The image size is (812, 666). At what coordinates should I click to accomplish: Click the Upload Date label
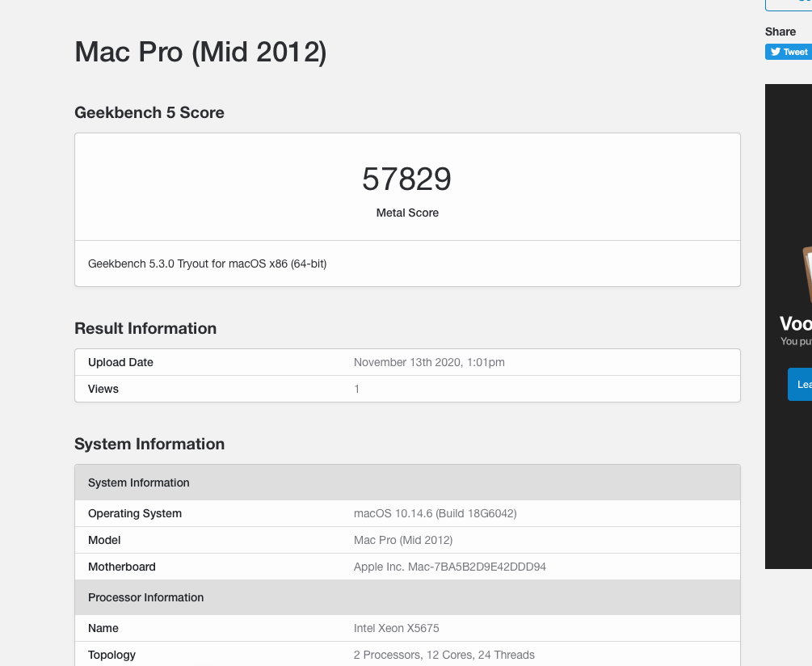(x=120, y=363)
